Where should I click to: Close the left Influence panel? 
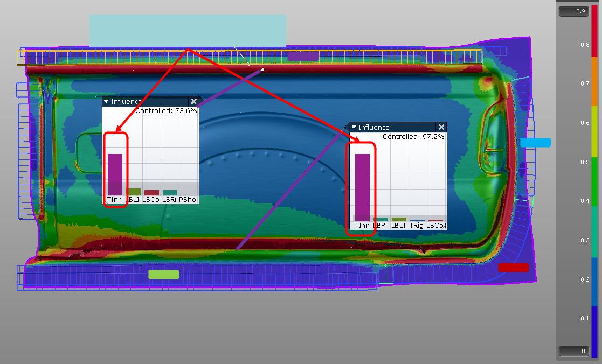click(x=193, y=101)
